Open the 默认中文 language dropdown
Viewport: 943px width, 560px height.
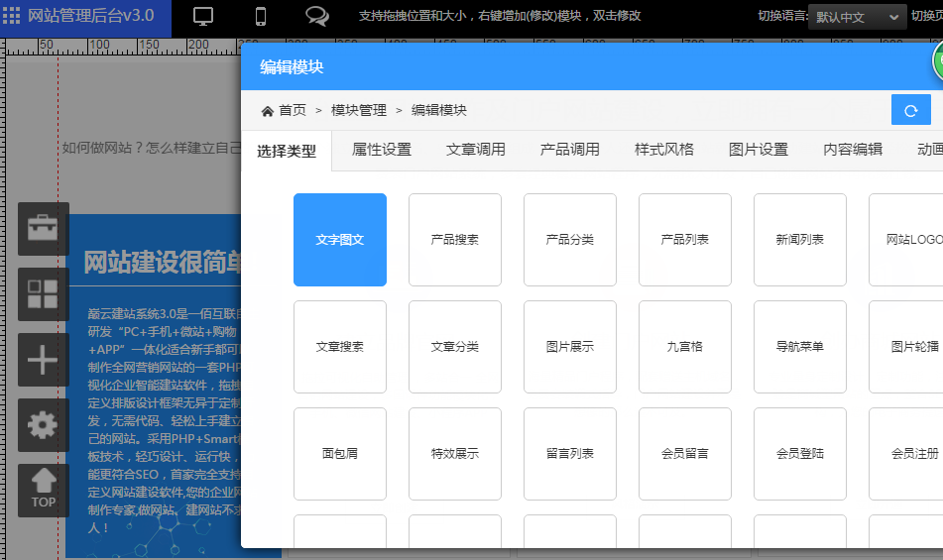click(x=857, y=17)
